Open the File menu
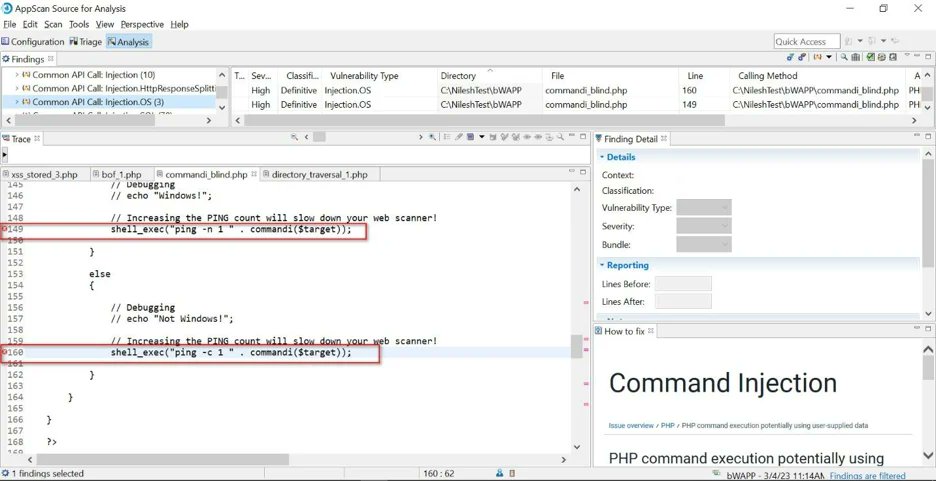936x481 pixels. click(10, 24)
